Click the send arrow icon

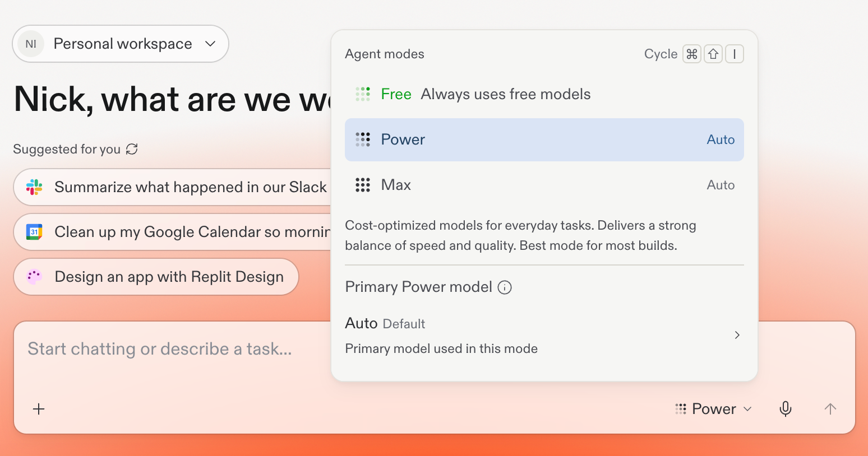click(830, 409)
